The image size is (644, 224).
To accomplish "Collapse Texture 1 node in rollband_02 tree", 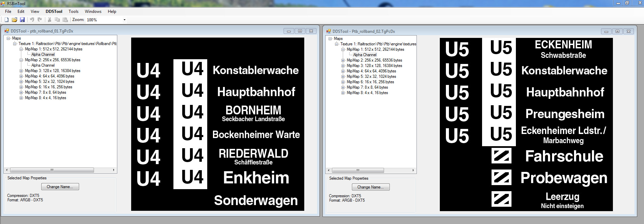I will 336,44.
